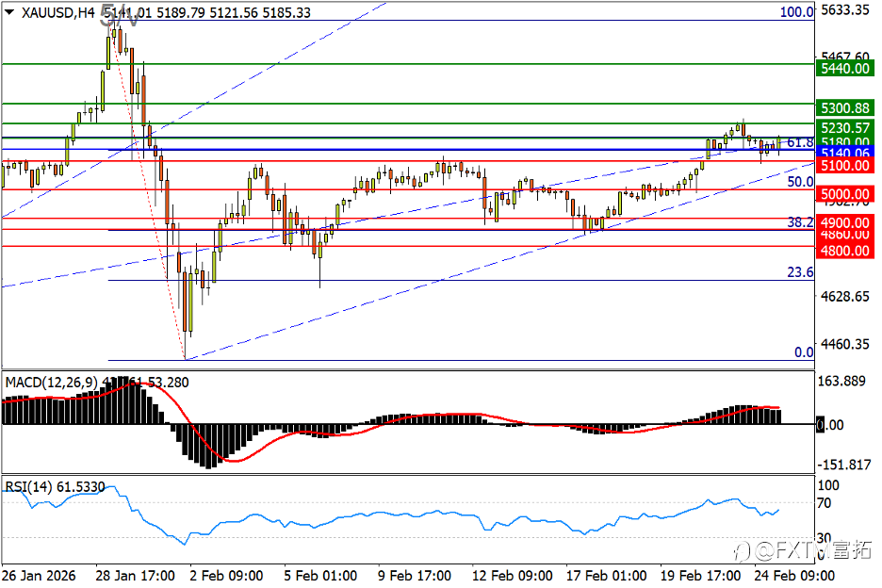Click the 26 Jan 2026 time label
The width and height of the screenshot is (882, 588).
click(x=39, y=576)
